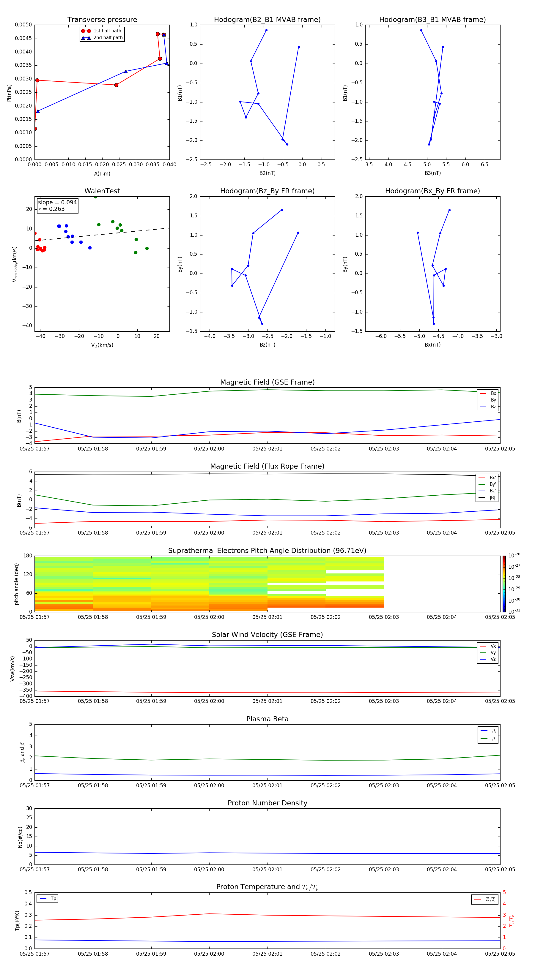
Task: Click the Suprathermal Electrons Pitch Angle title
Action: (267, 551)
